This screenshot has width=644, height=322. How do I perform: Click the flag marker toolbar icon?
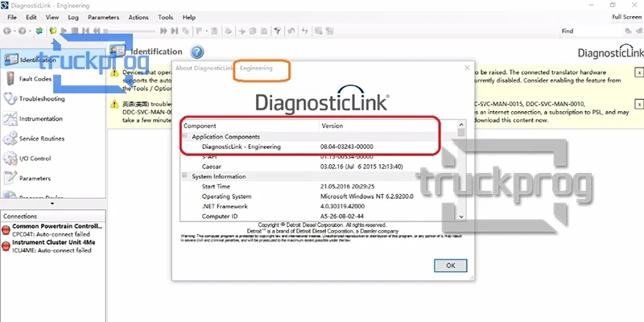click(198, 31)
